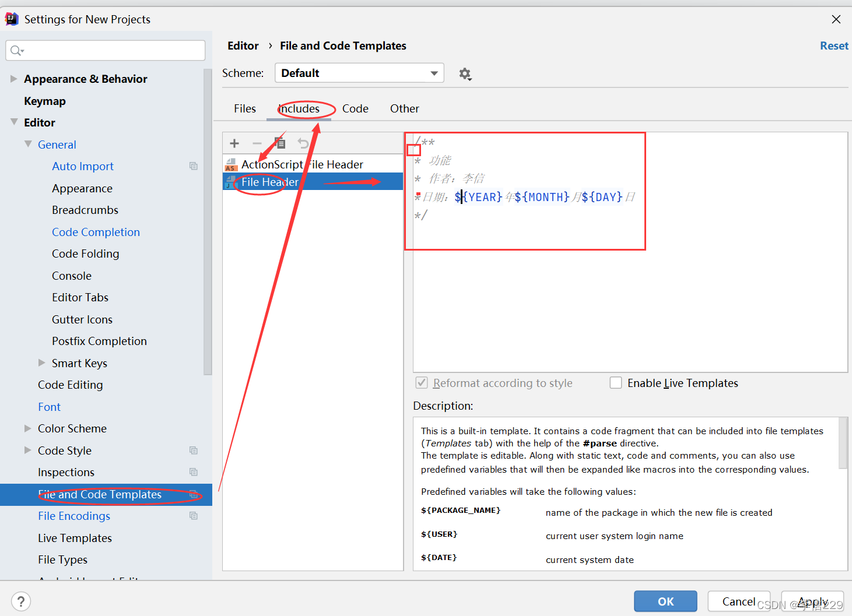Open Inspections settings

click(x=66, y=472)
